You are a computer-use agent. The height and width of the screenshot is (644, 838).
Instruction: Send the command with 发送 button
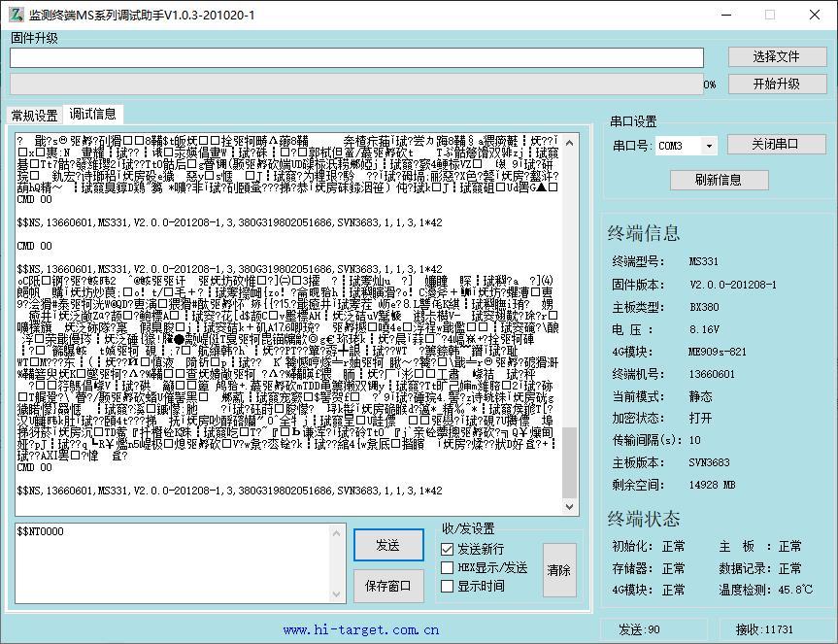click(x=388, y=546)
